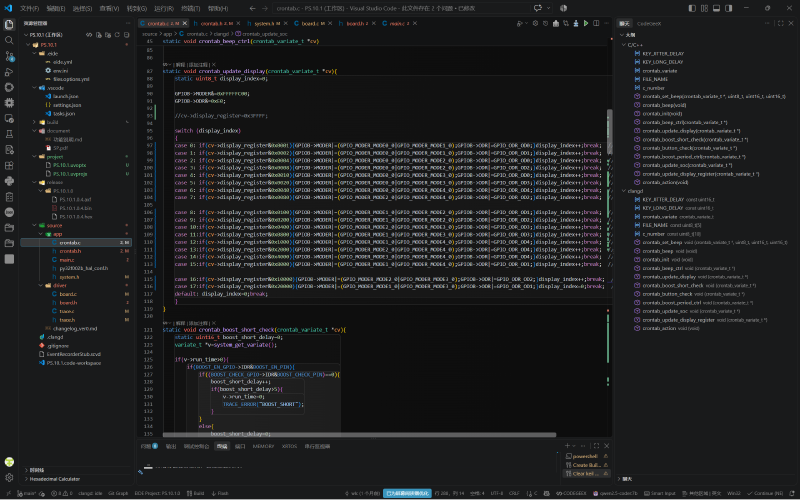This screenshot has width=800, height=500.
Task: Collapse the C/C++ outline group
Action: click(623, 45)
